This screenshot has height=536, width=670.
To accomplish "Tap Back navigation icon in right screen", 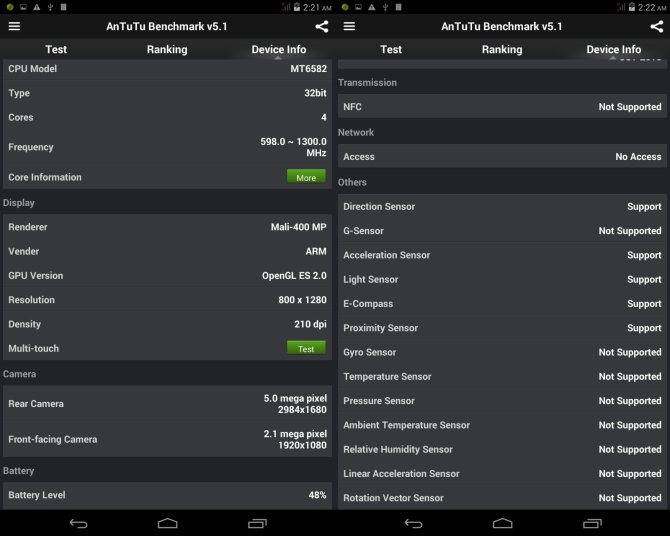I will point(414,523).
